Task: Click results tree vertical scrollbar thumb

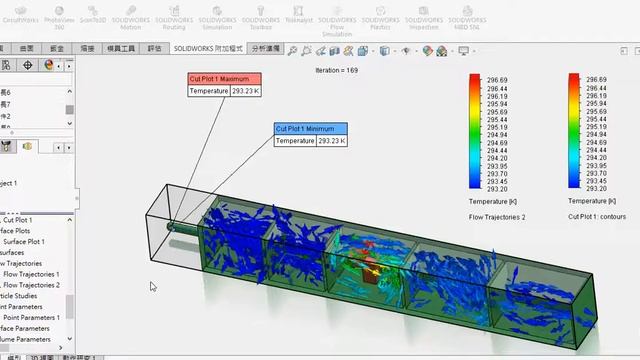Action: pos(70,307)
